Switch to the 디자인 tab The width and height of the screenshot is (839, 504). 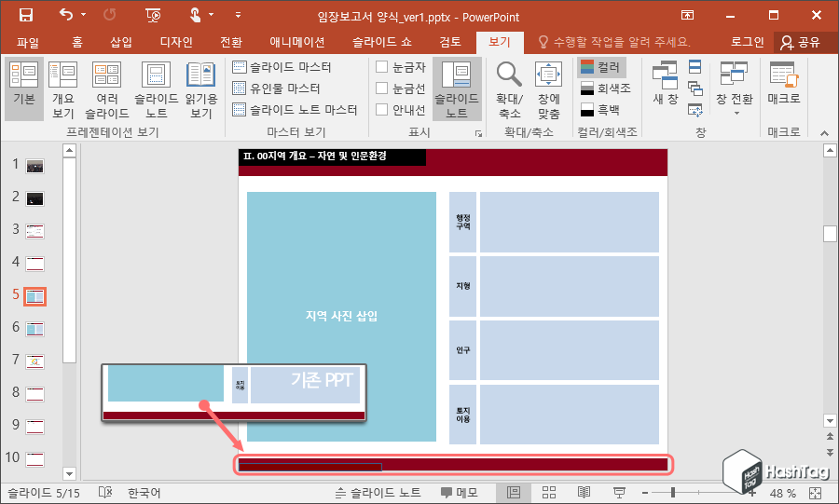[x=176, y=42]
